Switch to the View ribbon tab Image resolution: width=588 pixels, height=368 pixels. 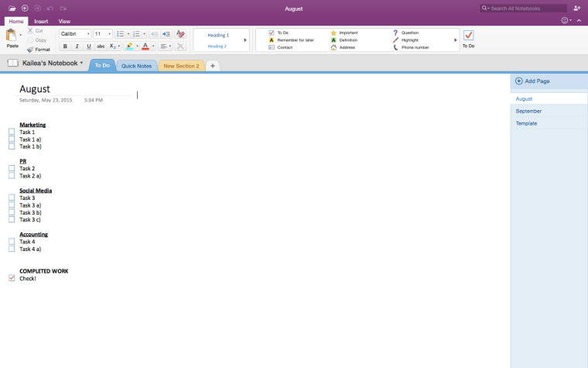(64, 22)
